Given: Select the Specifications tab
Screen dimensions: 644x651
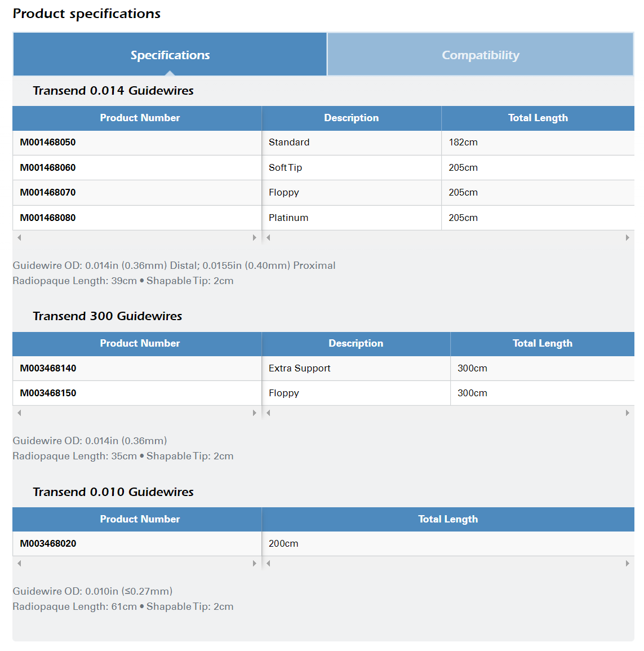Looking at the screenshot, I should [170, 55].
